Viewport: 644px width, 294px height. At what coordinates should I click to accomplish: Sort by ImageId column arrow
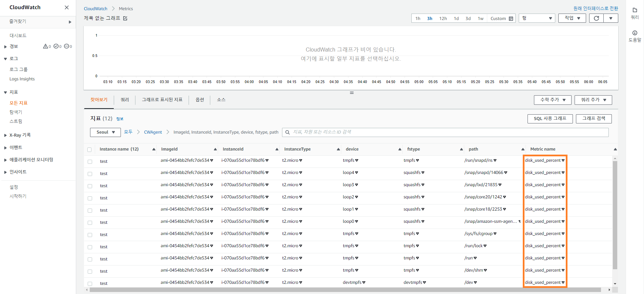(215, 149)
